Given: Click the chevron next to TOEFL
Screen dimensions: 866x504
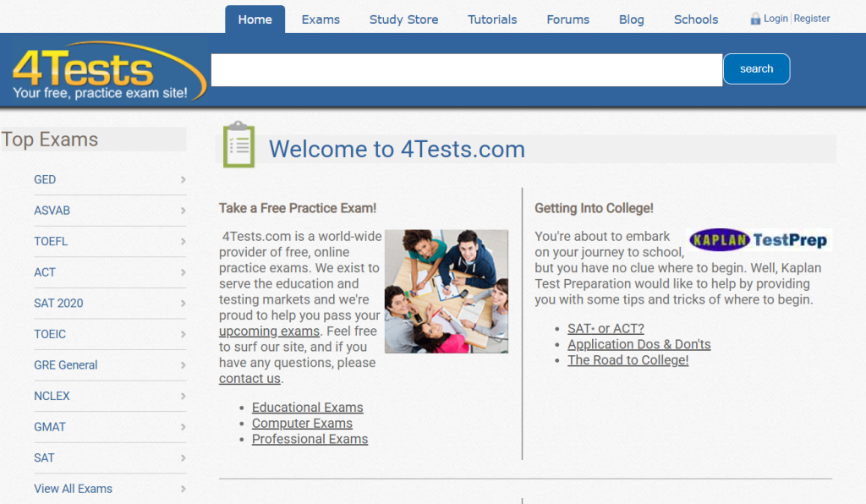Looking at the screenshot, I should (x=183, y=241).
